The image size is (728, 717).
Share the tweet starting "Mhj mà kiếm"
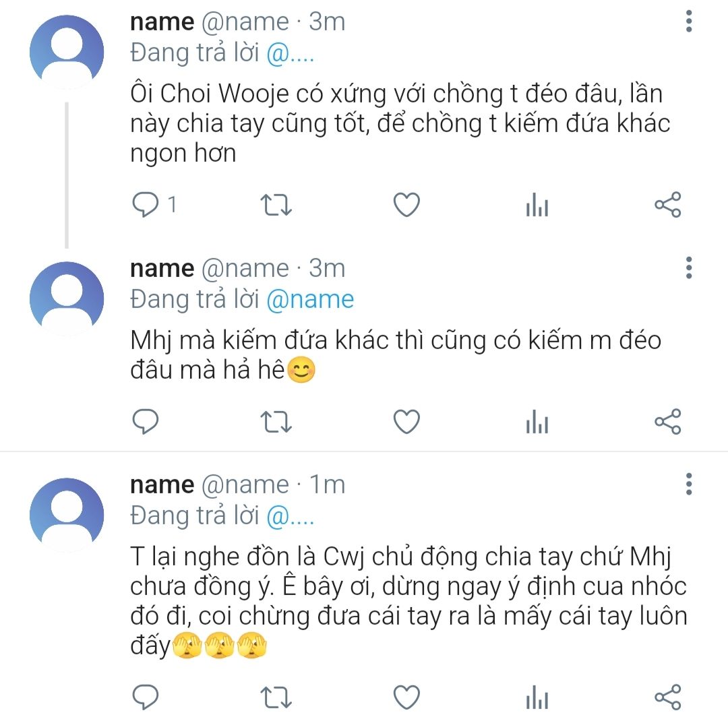click(668, 422)
